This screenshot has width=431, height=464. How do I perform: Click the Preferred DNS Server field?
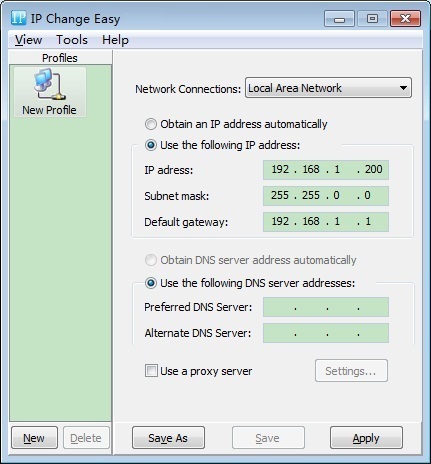pyautogui.click(x=326, y=307)
